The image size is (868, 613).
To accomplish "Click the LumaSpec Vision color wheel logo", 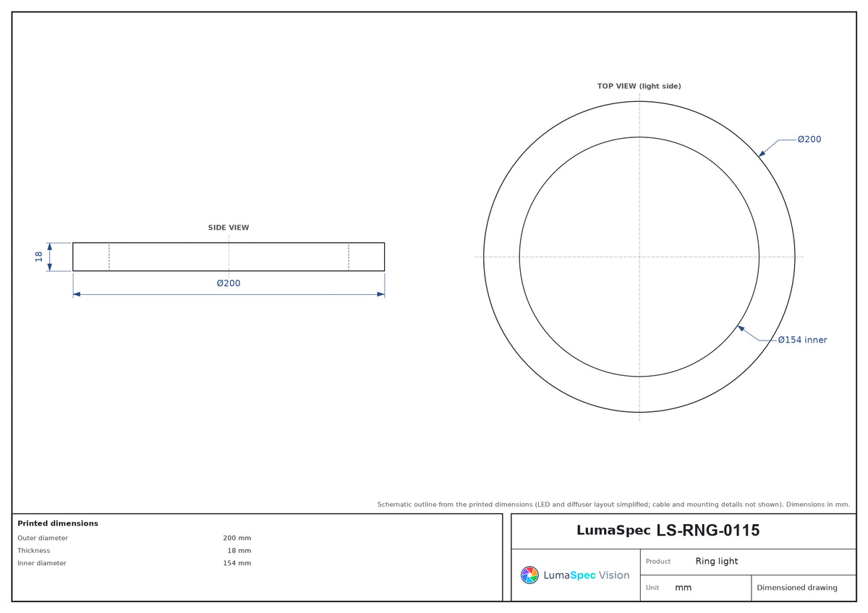I will pyautogui.click(x=529, y=575).
